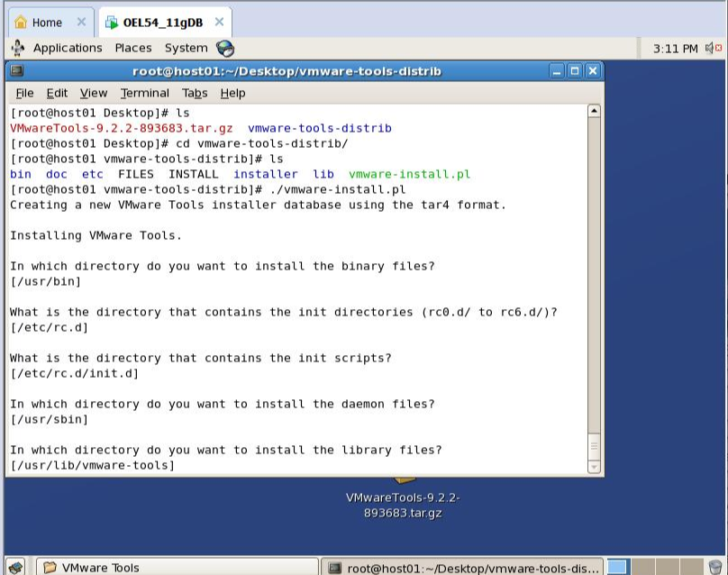
Task: Switch to root@host01 terminal taskbar button
Action: (462, 568)
